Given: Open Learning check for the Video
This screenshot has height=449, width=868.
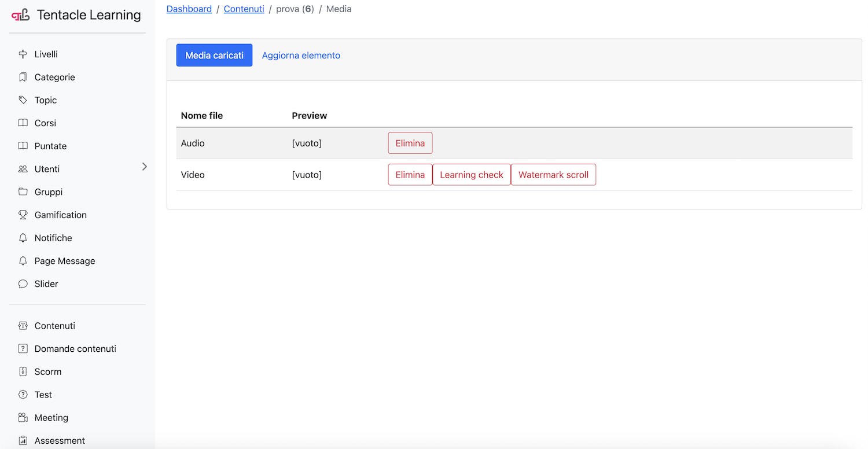Looking at the screenshot, I should coord(471,175).
